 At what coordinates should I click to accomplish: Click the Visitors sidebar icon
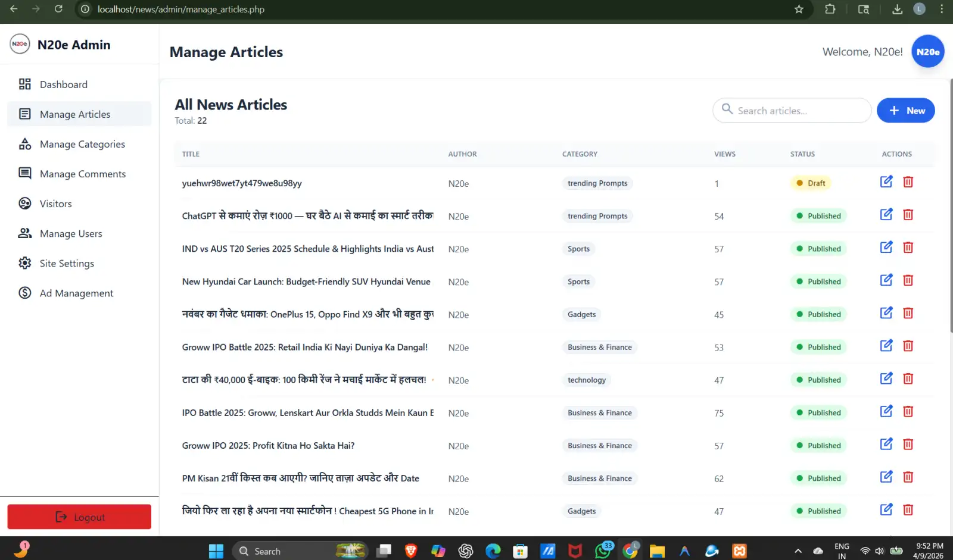(x=24, y=203)
